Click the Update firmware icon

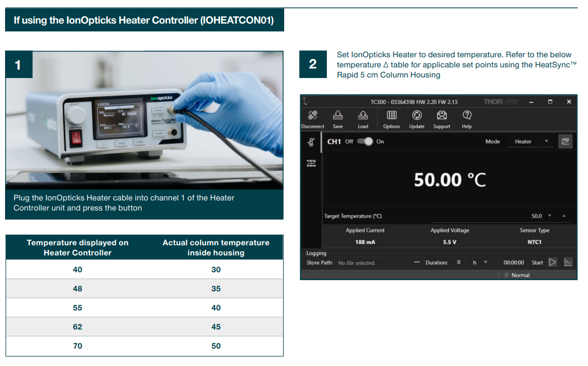417,116
